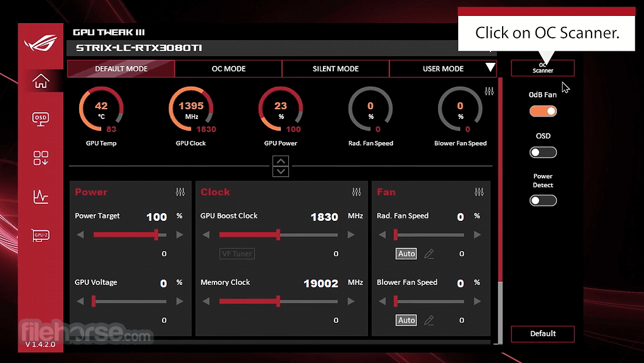Adjust the Blower Fan Speed slider
Viewport: 644px width, 363px height.
429,301
